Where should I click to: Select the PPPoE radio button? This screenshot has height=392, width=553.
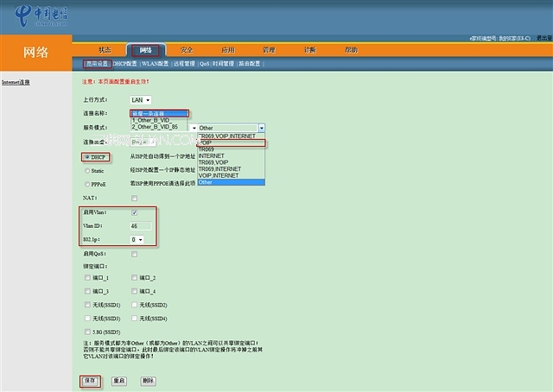(87, 185)
